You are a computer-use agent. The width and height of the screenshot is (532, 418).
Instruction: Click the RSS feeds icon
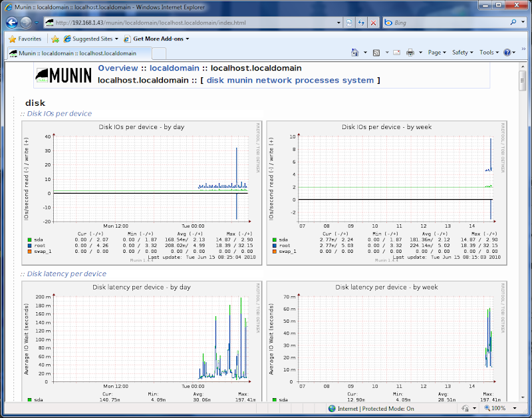(x=376, y=53)
